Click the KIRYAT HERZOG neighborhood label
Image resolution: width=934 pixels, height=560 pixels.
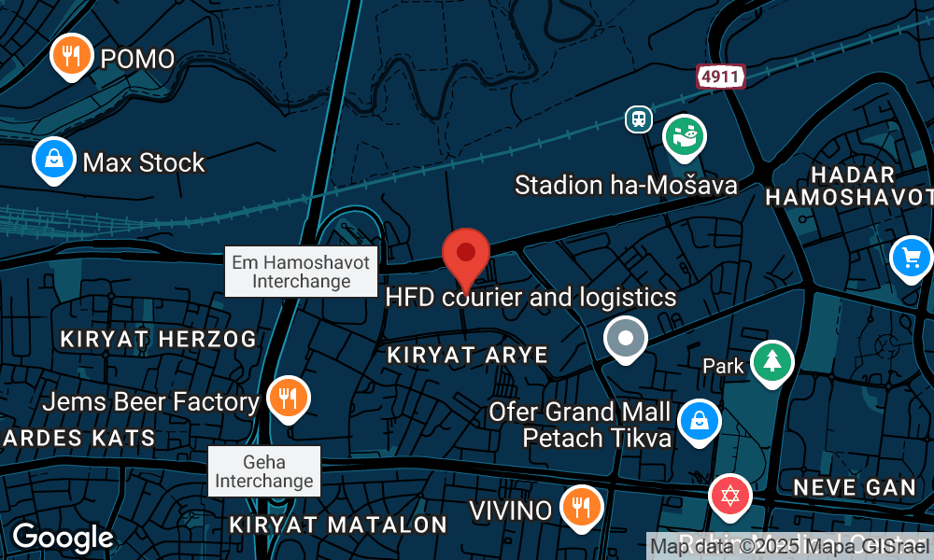click(x=159, y=339)
